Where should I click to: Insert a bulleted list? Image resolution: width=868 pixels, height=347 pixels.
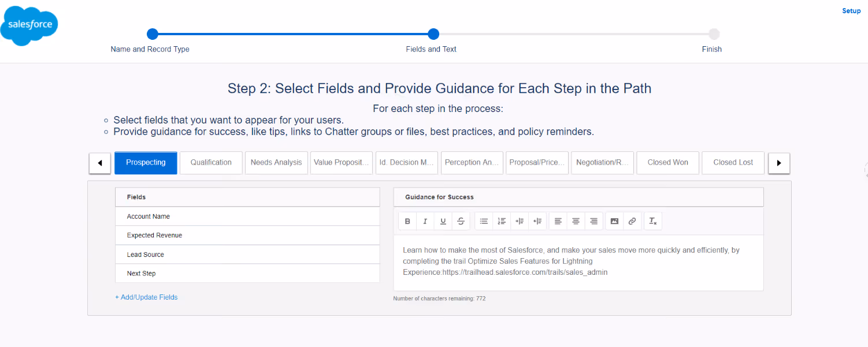tap(484, 221)
